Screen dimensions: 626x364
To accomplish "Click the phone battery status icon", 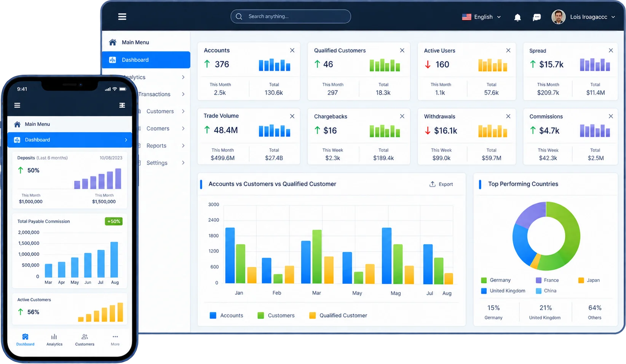I will point(123,89).
